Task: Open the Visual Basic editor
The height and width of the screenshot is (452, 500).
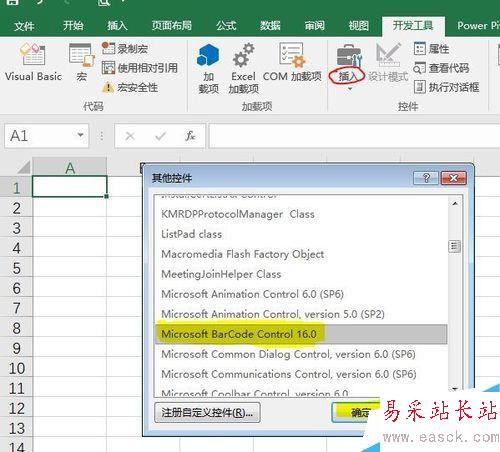Action: click(33, 63)
